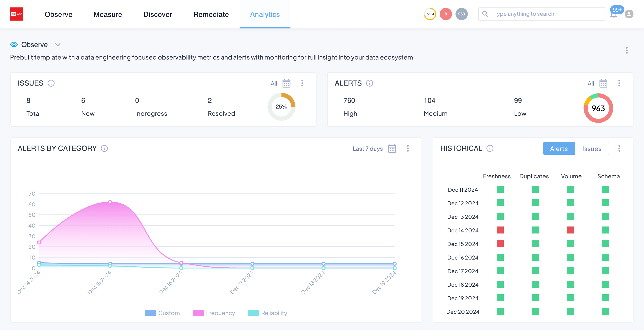644x330 pixels.
Task: Click the red Freshness square for Dec 14 2024
Action: (500, 230)
